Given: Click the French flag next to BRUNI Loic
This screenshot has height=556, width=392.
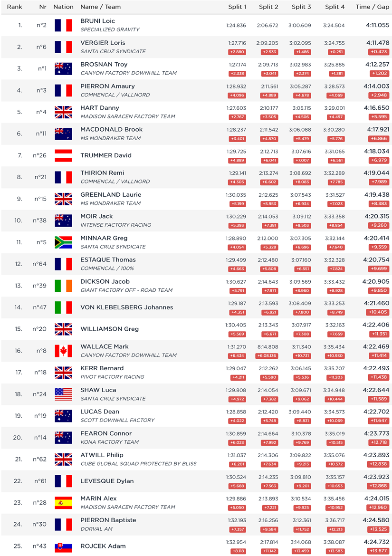Looking at the screenshot, I should pos(64,25).
